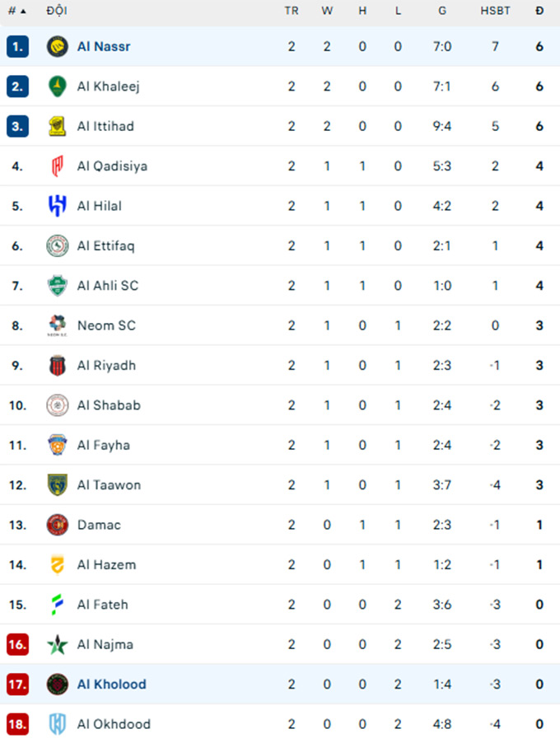Click the Al Fateh team icon
The image size is (560, 743).
coord(57,605)
